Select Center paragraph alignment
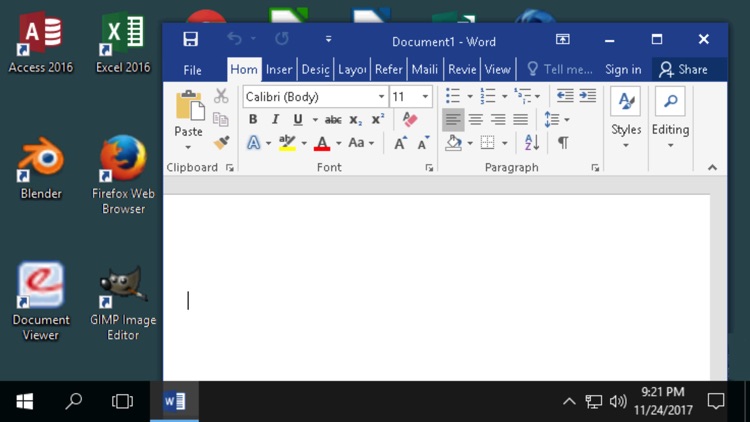Screen dimensions: 750x422 [x=475, y=119]
